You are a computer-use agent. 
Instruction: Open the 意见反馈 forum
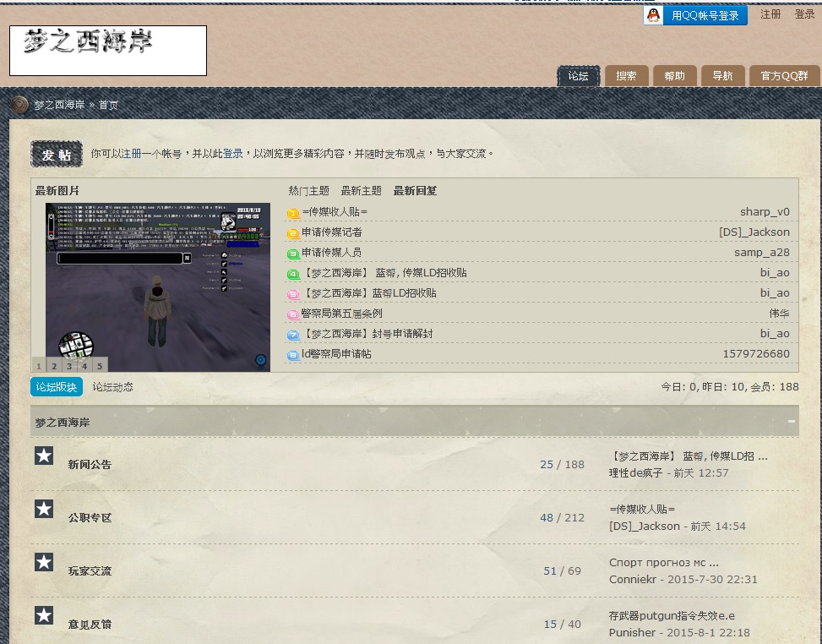click(90, 625)
